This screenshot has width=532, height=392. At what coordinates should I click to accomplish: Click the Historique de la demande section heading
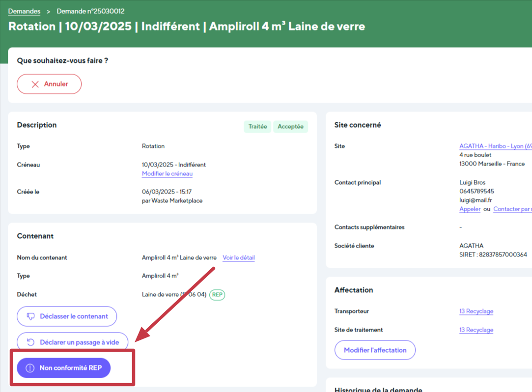[378, 389]
